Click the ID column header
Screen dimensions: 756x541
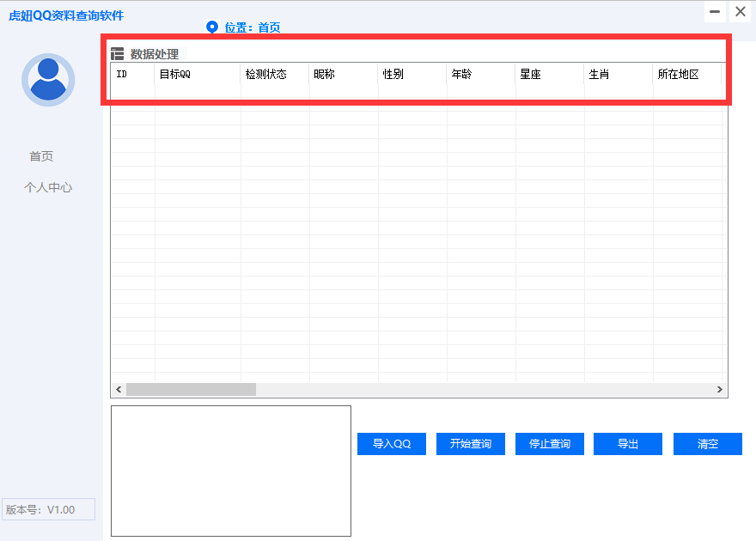click(x=132, y=74)
